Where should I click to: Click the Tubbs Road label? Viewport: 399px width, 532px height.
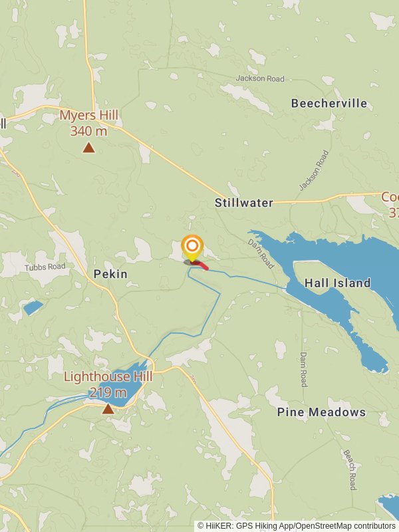(45, 267)
